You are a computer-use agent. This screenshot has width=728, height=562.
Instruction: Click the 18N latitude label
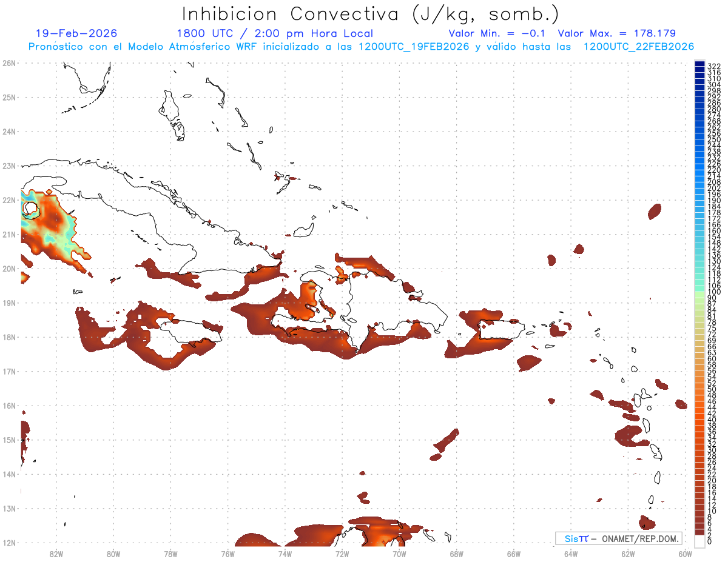tap(9, 337)
